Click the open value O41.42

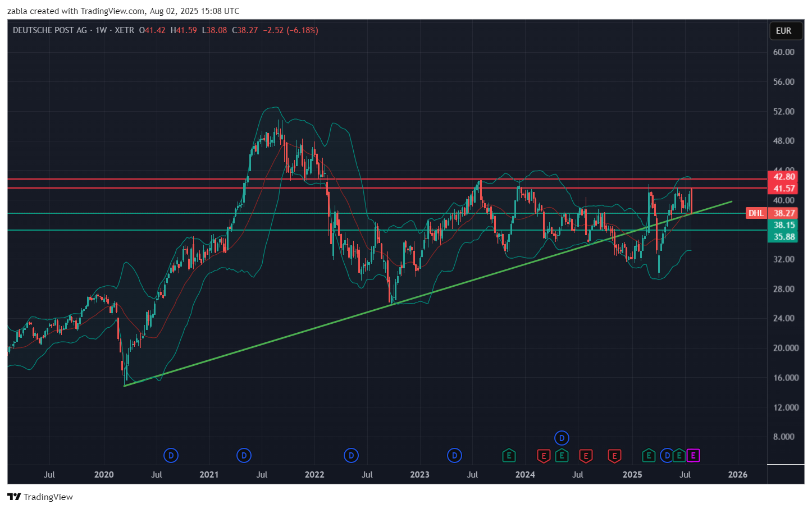click(x=152, y=30)
